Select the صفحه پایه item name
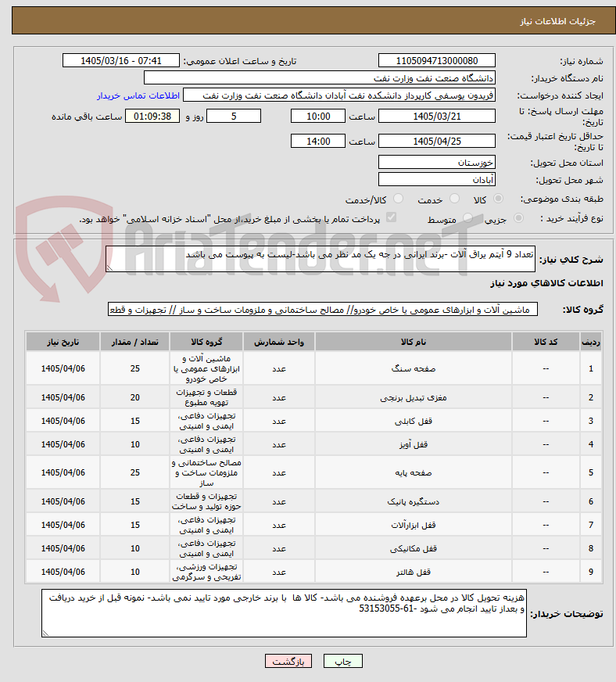Screen dimensions: 616x682 [x=413, y=472]
